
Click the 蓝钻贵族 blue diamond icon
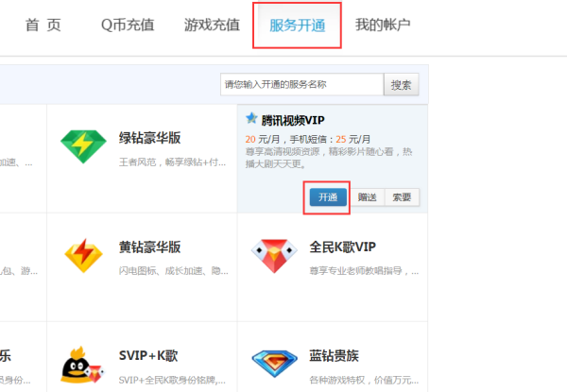coord(275,363)
